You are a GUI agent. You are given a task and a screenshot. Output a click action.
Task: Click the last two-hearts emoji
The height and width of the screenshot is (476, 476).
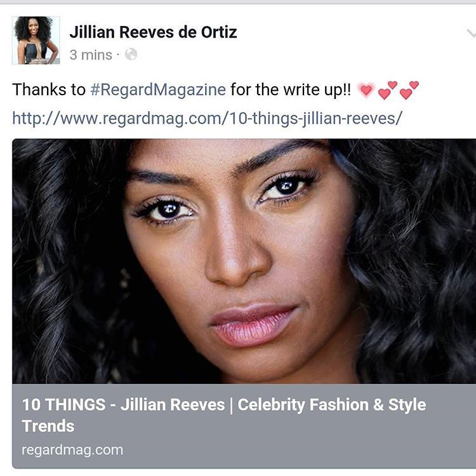(409, 90)
